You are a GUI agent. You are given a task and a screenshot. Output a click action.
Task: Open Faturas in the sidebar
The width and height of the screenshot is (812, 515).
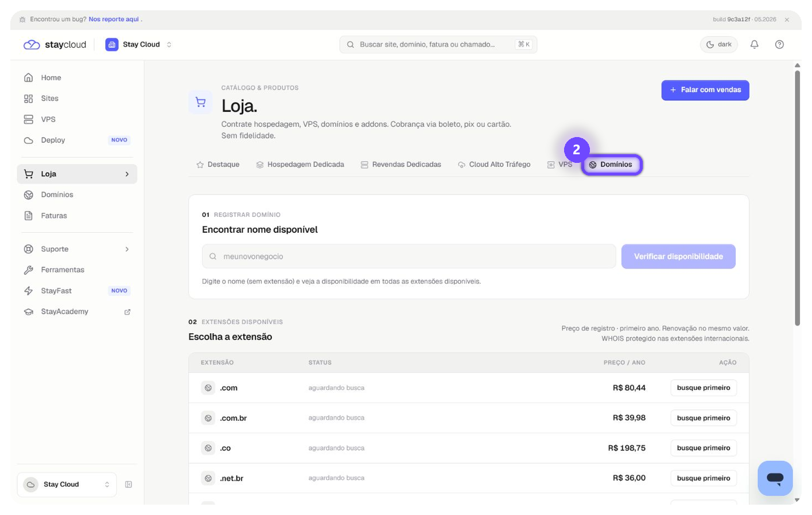77,216
